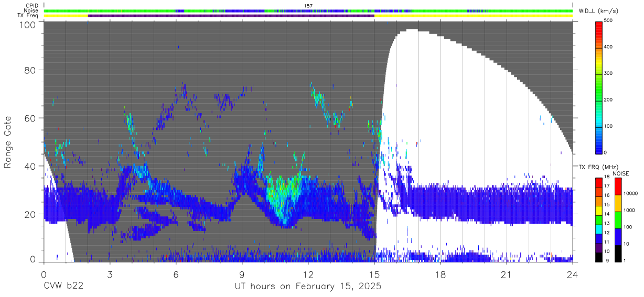Click the TX Freq row label at top left
Viewport: 644px width, 297px height.
pyautogui.click(x=28, y=16)
